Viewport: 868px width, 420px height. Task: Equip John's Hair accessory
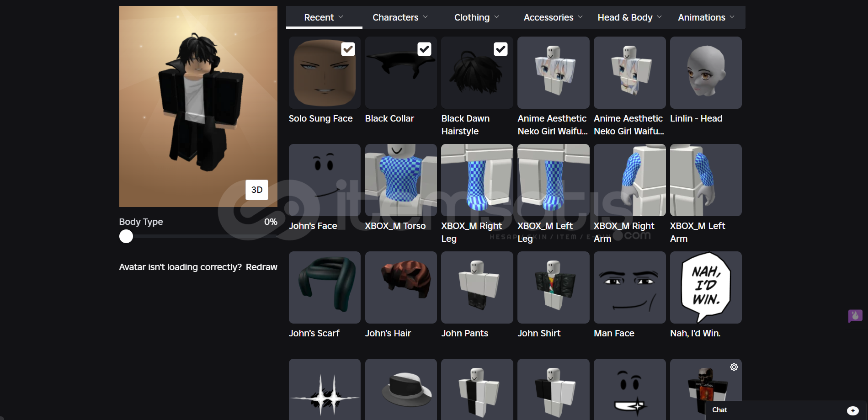click(x=401, y=287)
